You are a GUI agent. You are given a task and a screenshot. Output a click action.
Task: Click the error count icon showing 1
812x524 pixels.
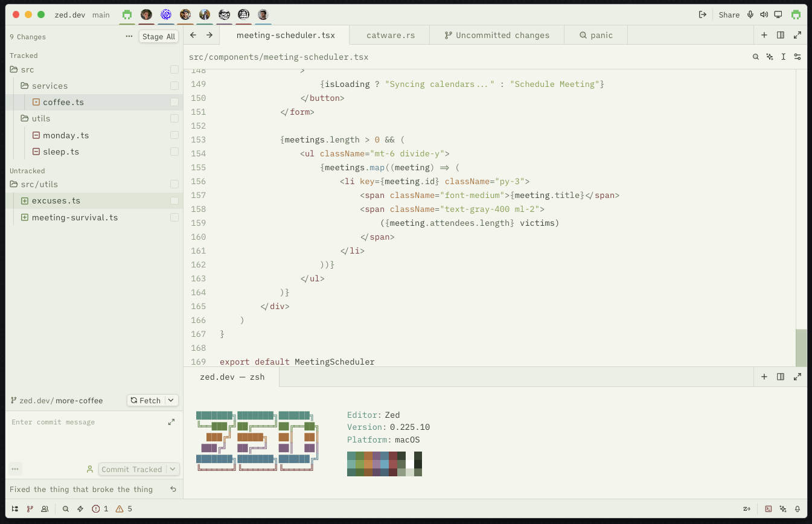tap(96, 509)
